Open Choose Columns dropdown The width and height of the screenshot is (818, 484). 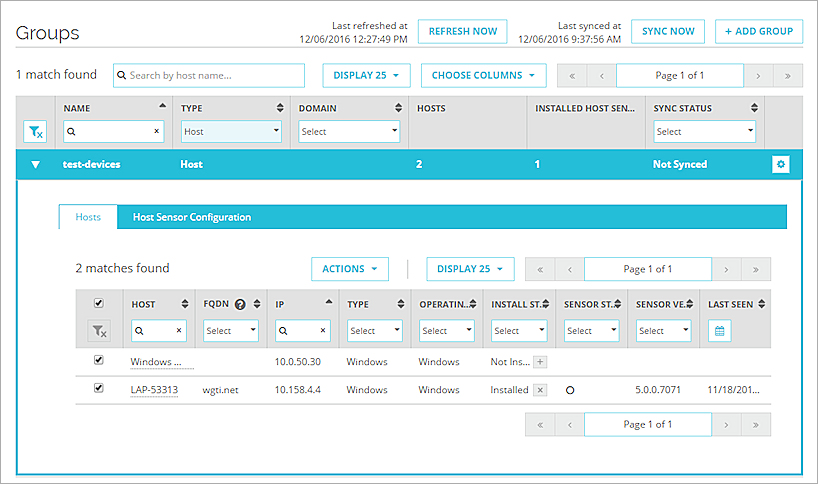coord(484,76)
